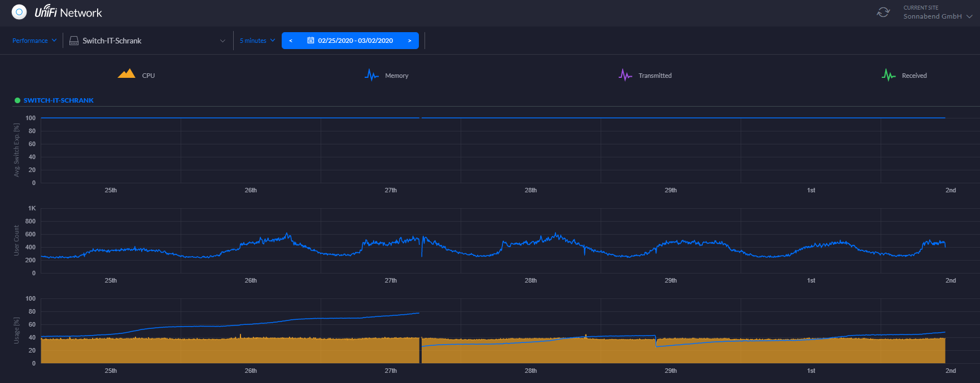Click the UniFi logo circle icon

click(19, 12)
